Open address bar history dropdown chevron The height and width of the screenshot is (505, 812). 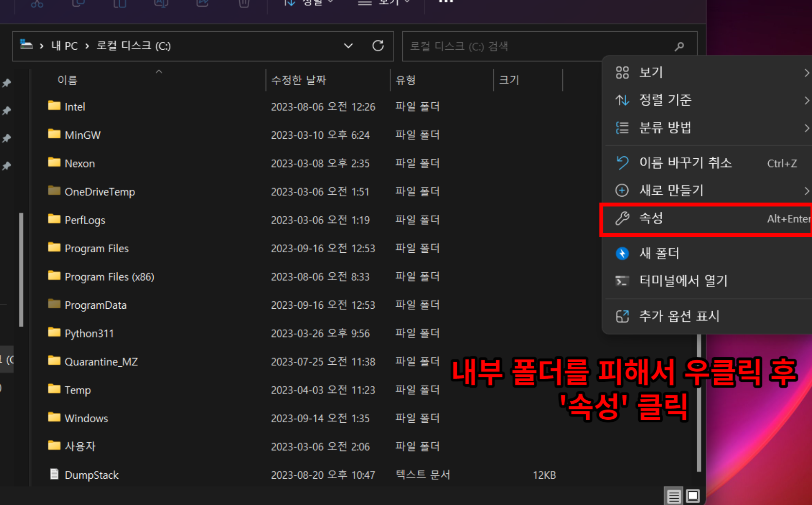coord(348,46)
